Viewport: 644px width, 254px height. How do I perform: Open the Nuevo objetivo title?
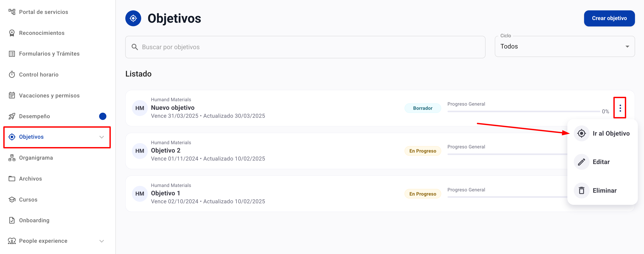click(x=172, y=108)
